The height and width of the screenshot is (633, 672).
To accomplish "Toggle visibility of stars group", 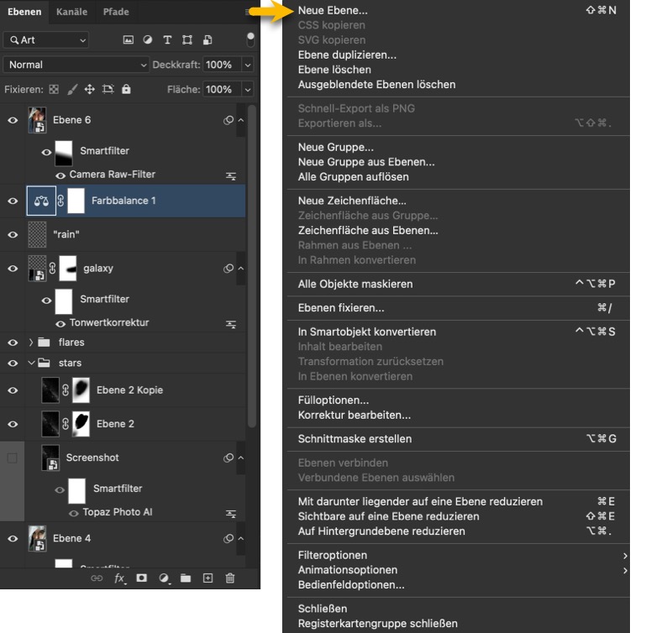I will pos(13,363).
